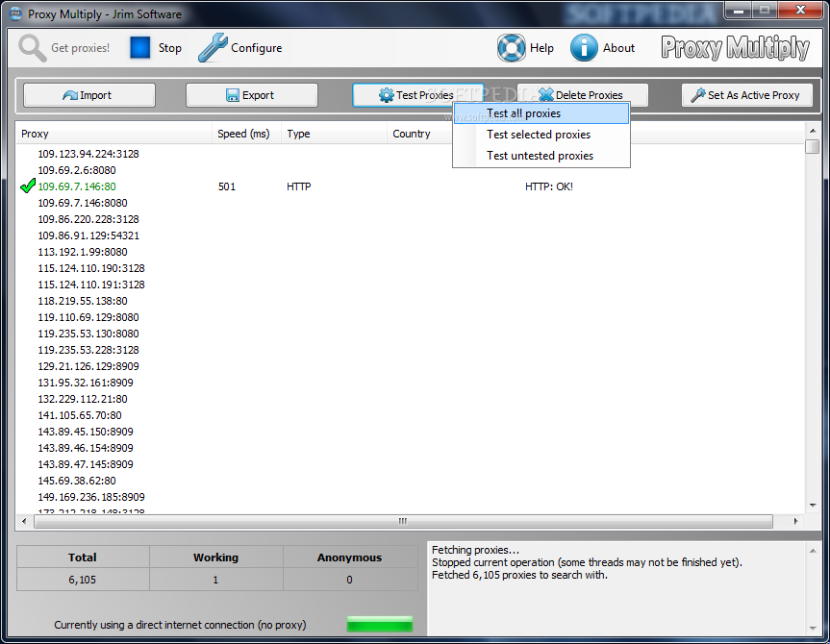Select proxy 109.69.7.146:8080
Screen dimensions: 830x644
[83, 203]
